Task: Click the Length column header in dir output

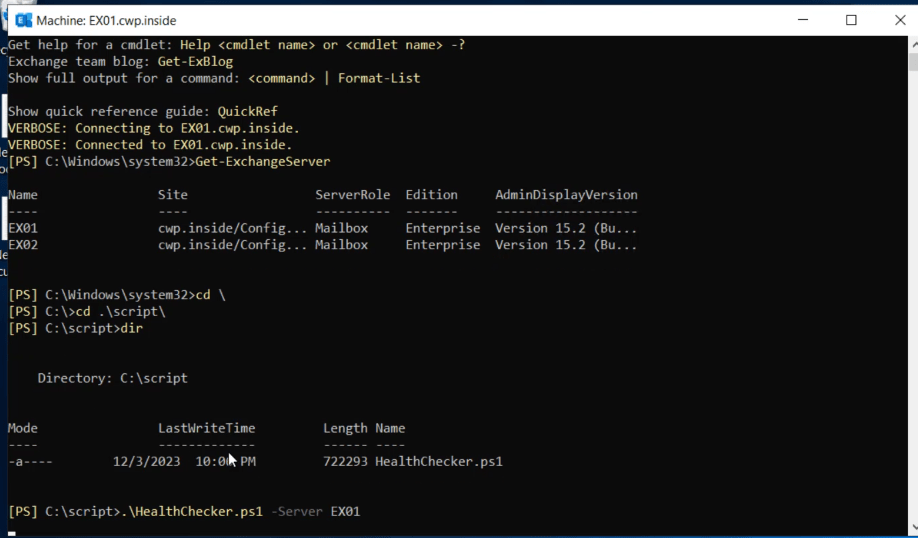Action: click(345, 428)
